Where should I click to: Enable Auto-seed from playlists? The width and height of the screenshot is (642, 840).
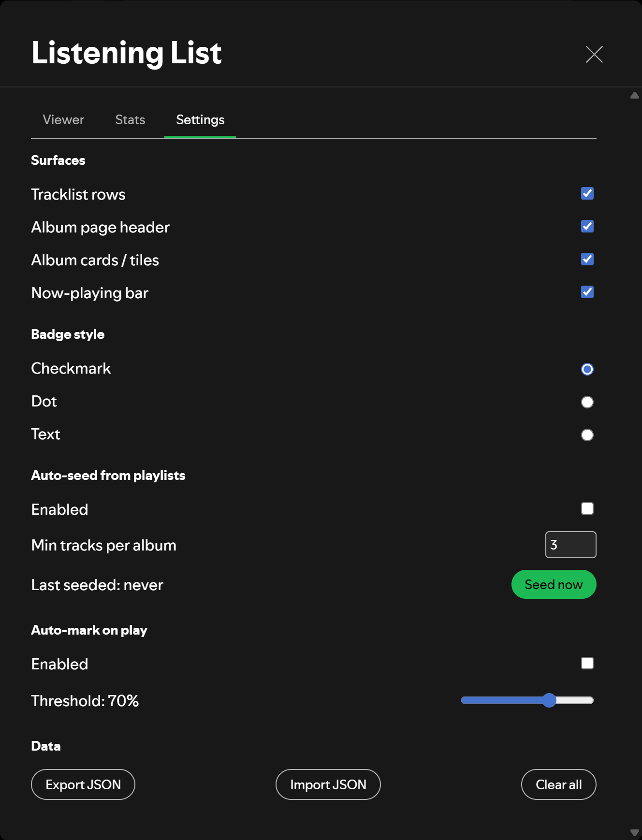tap(587, 508)
